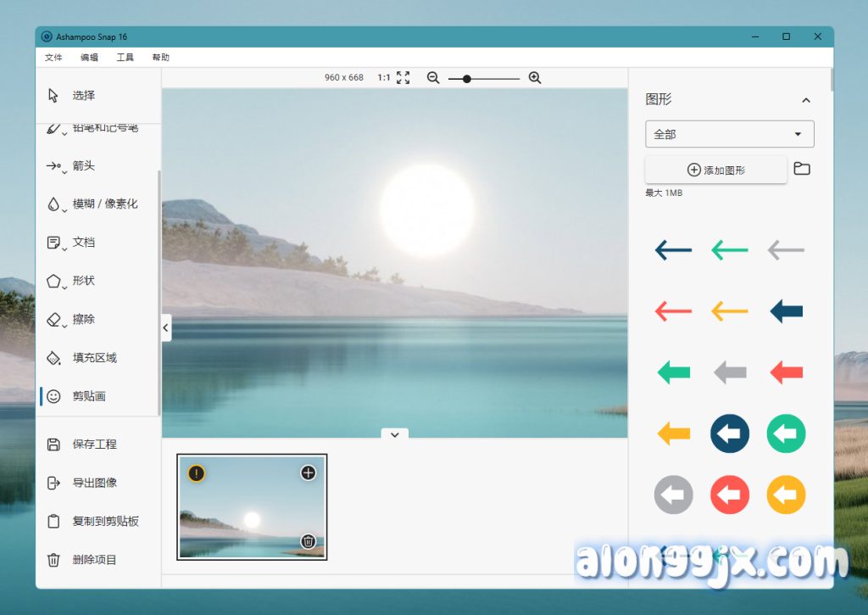Open the 工具 menu
This screenshot has width=868, height=615.
tap(125, 58)
